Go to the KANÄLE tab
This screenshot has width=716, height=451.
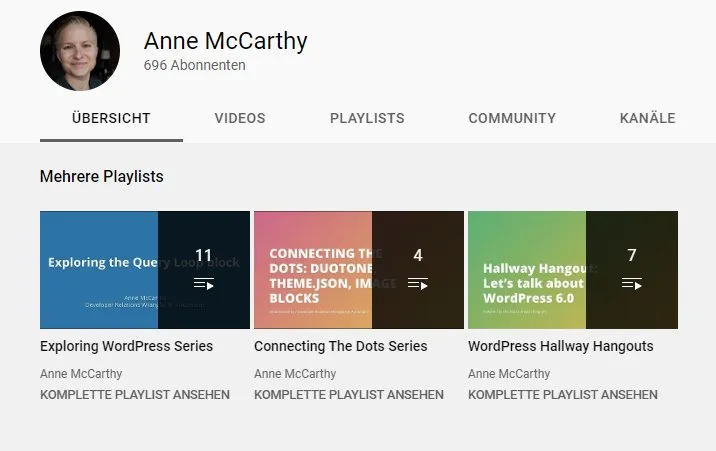[x=648, y=118]
